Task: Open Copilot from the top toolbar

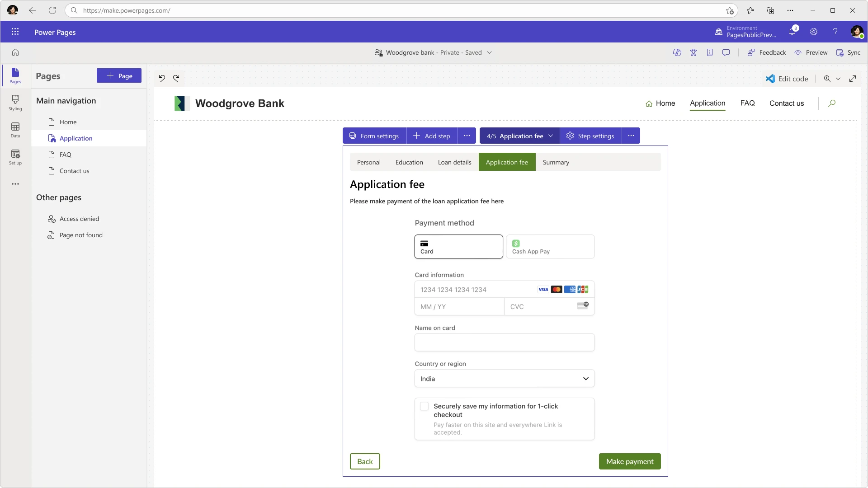Action: click(678, 52)
